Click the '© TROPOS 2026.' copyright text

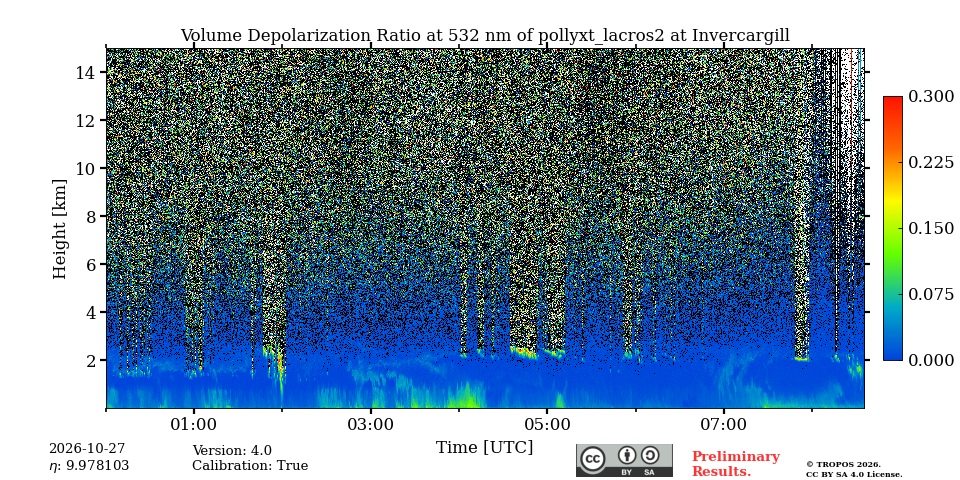[843, 465]
